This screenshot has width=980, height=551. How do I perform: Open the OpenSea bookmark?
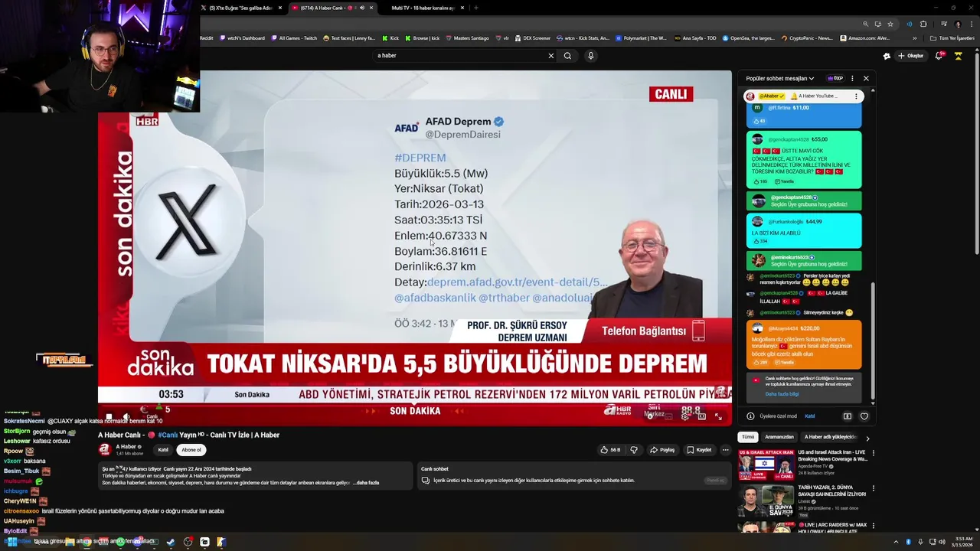tap(748, 37)
